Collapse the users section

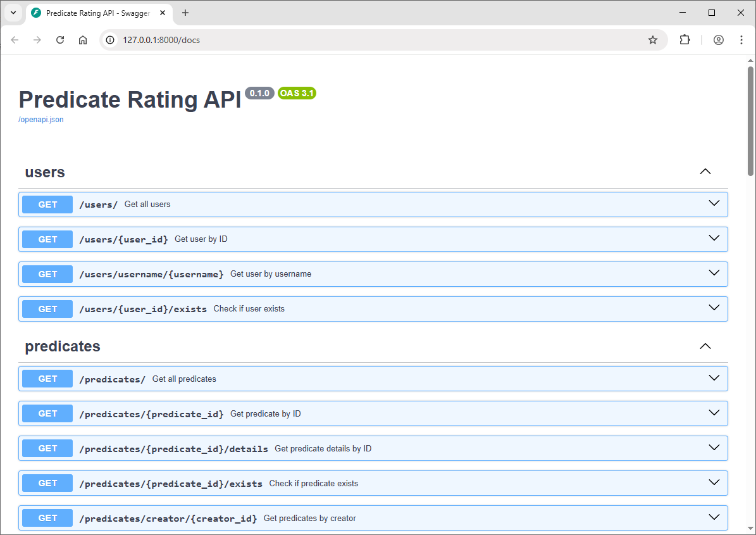(x=705, y=172)
